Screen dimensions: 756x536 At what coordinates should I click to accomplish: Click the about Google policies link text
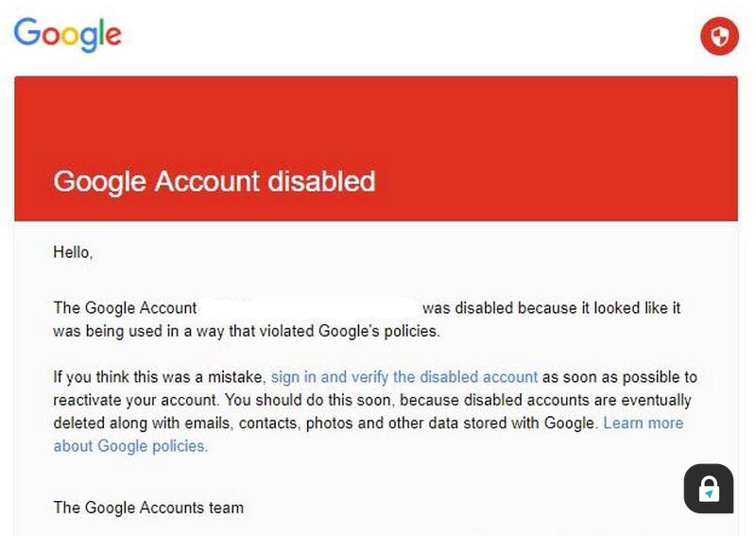click(130, 446)
